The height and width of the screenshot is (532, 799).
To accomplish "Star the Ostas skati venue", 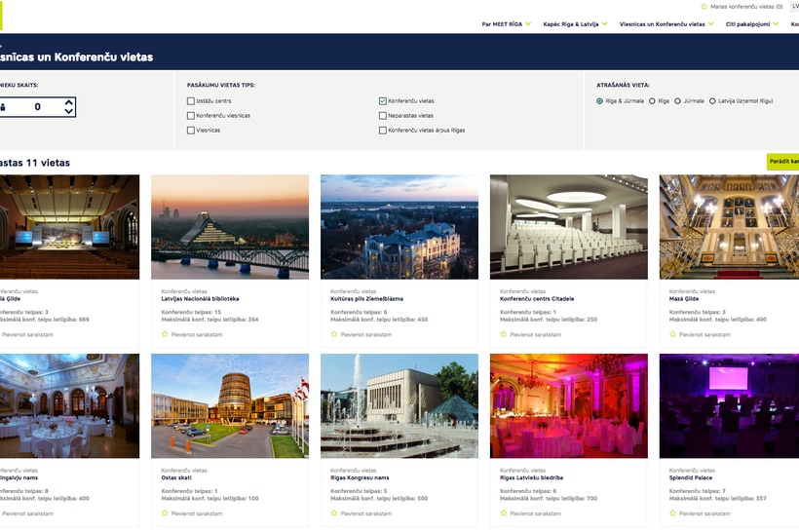I will pyautogui.click(x=165, y=513).
